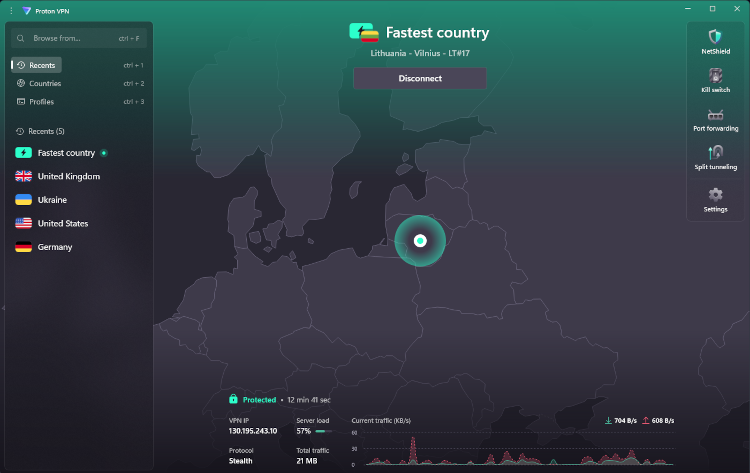
Task: Click the Stealth protocol value
Action: pyautogui.click(x=240, y=461)
